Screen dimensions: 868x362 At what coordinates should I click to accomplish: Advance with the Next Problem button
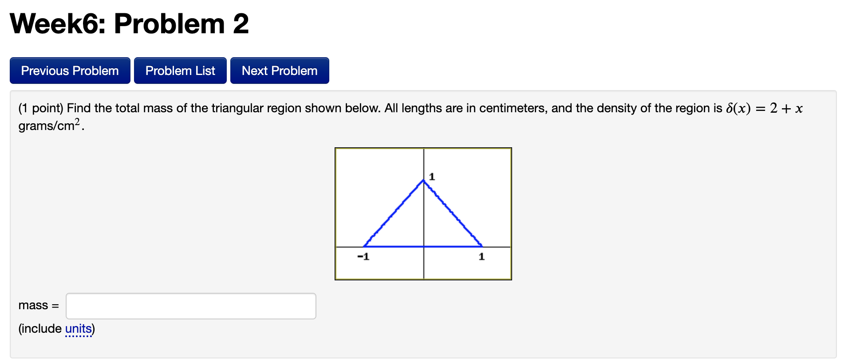[279, 70]
